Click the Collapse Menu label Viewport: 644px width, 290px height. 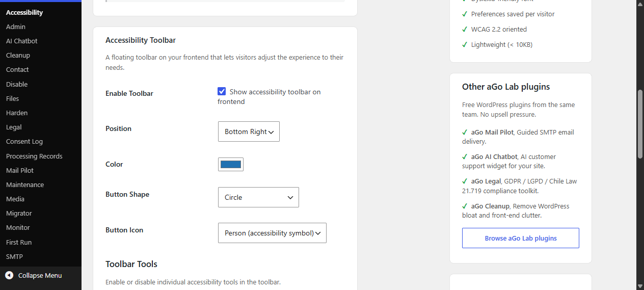click(x=40, y=275)
